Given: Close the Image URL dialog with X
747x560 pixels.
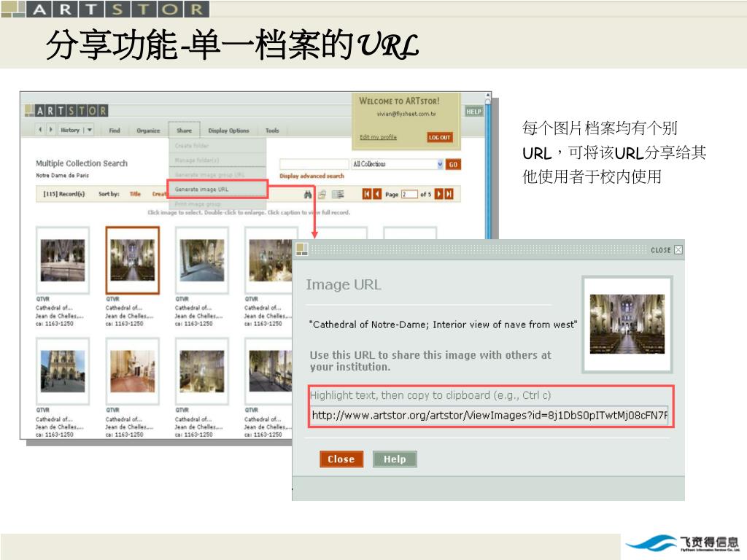Looking at the screenshot, I should coord(678,250).
